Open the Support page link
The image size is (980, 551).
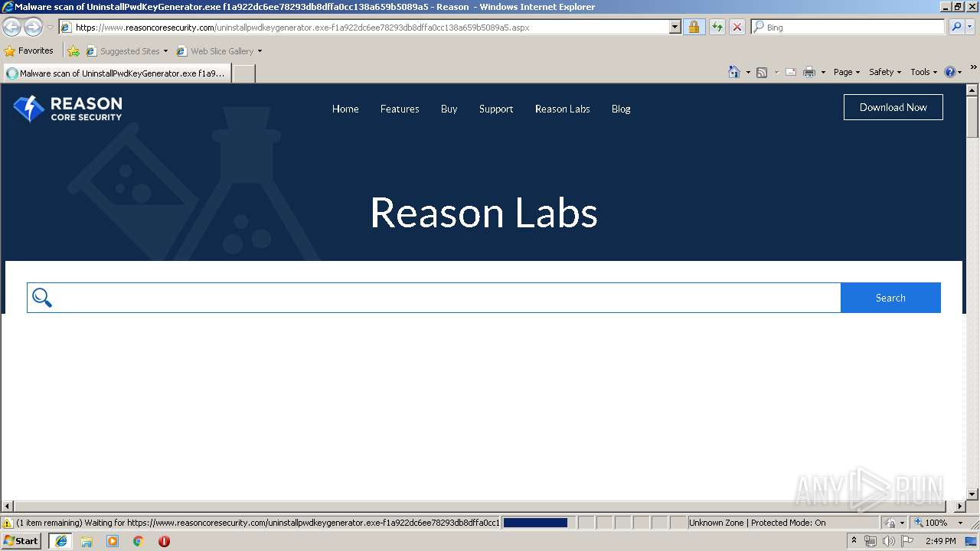click(496, 109)
